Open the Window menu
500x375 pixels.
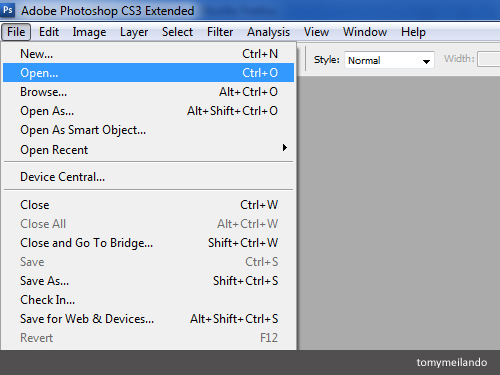click(x=365, y=32)
